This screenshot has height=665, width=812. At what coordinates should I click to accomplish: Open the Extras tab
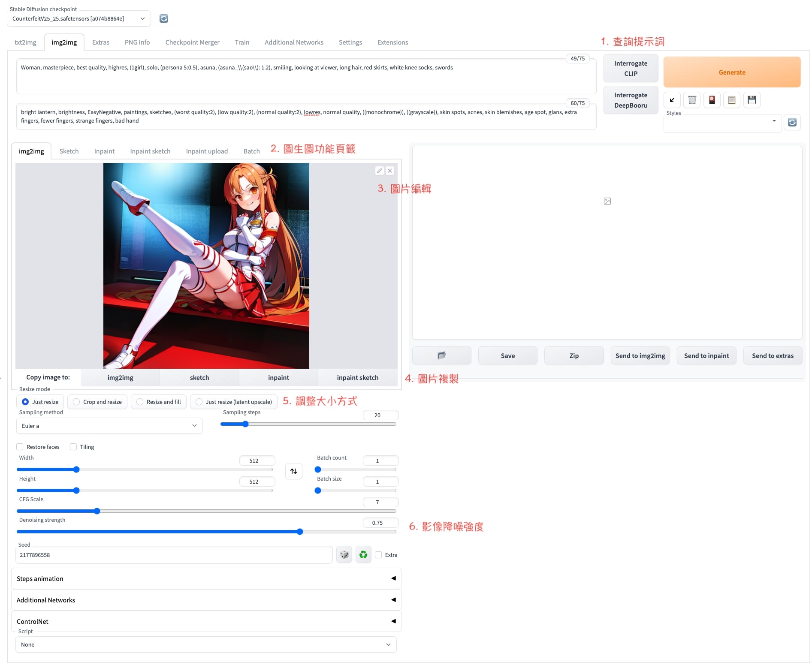pyautogui.click(x=101, y=42)
